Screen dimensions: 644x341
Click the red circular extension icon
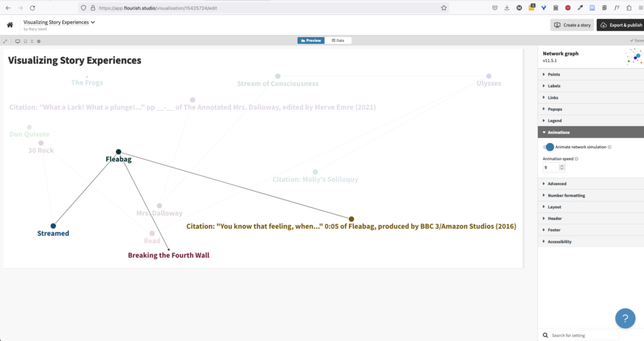(x=568, y=8)
